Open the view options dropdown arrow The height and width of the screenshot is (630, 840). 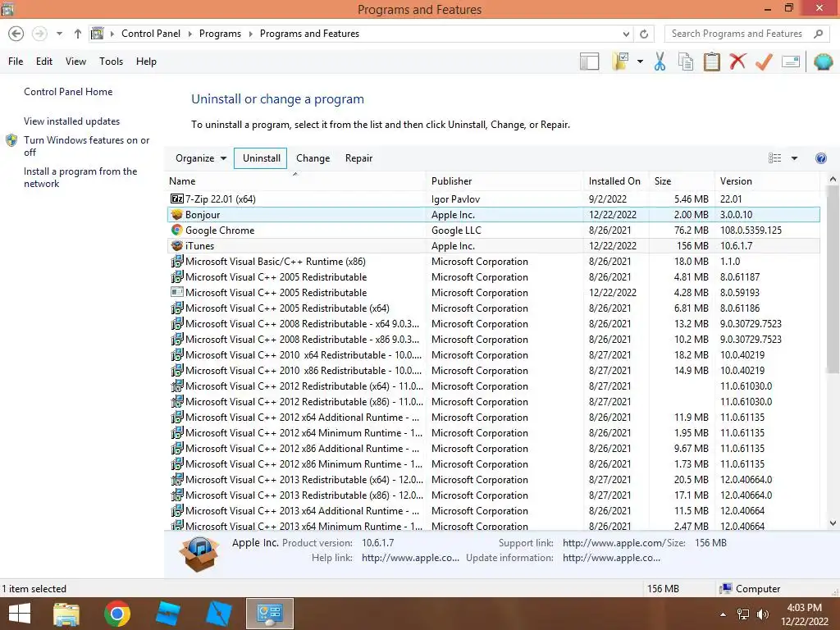pyautogui.click(x=794, y=158)
